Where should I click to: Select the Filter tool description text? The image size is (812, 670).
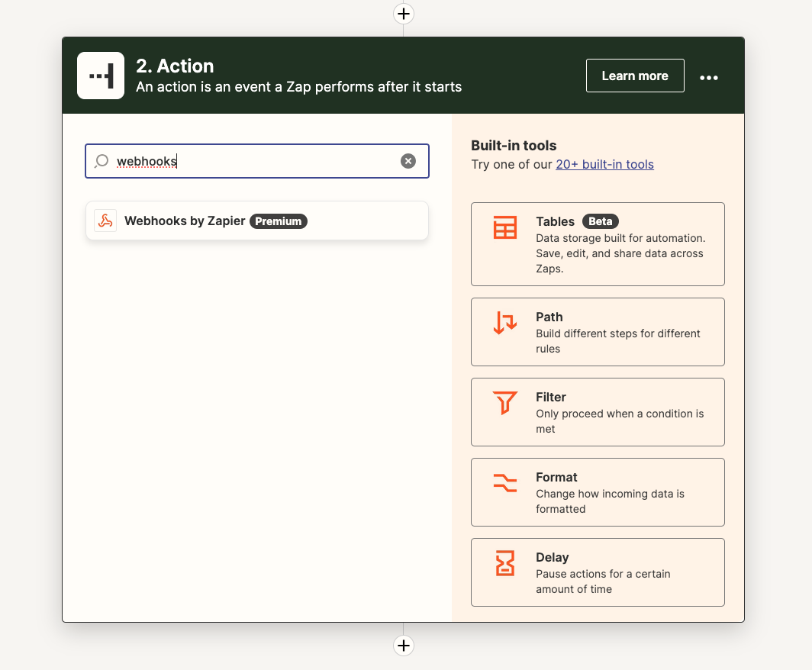(620, 421)
